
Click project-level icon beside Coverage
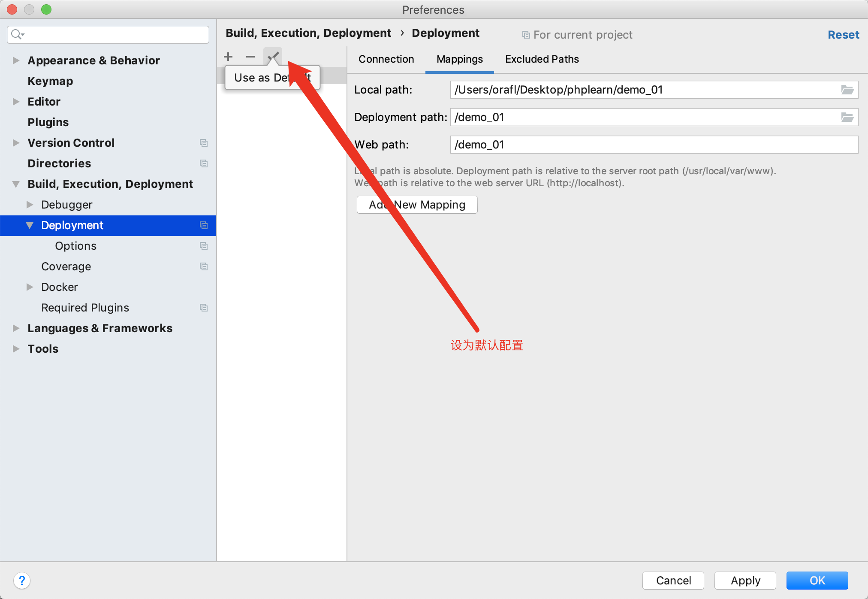[x=204, y=266]
